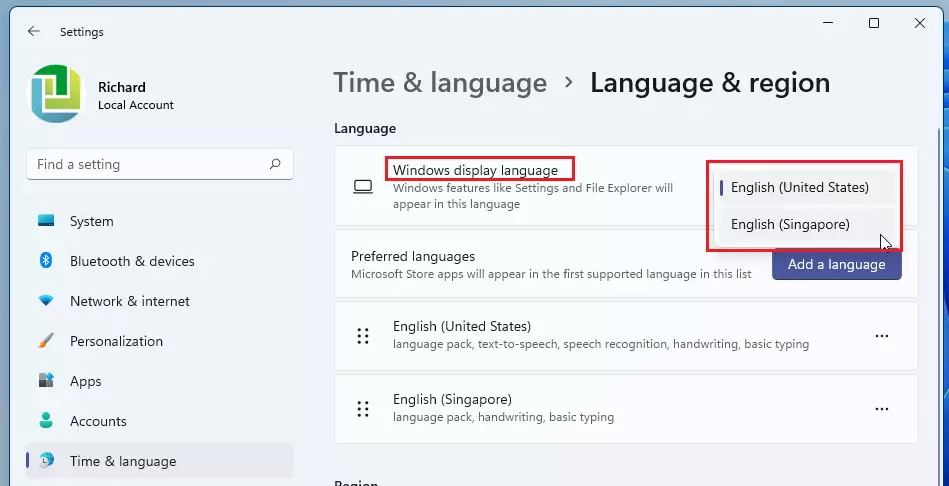The height and width of the screenshot is (486, 949).
Task: Select the English (Singapore) preferred language row
Action: [x=626, y=409]
